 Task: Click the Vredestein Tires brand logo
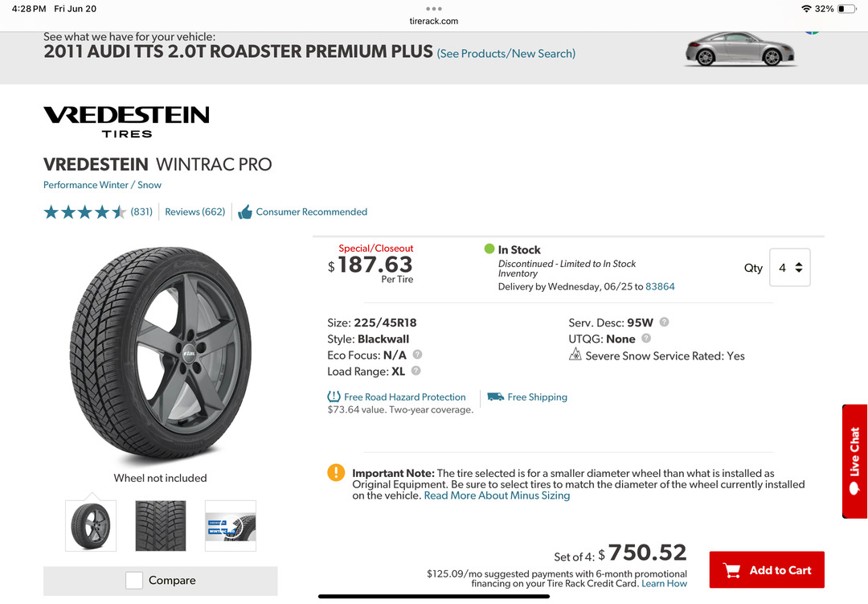pyautogui.click(x=126, y=121)
